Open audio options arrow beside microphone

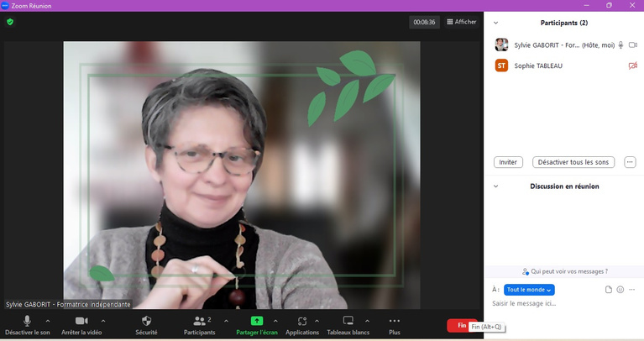(48, 321)
